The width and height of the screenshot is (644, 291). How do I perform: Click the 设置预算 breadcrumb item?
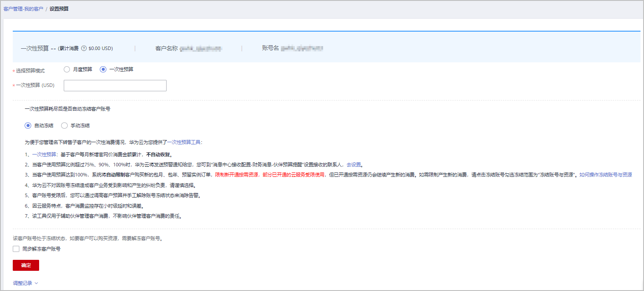(x=59, y=9)
